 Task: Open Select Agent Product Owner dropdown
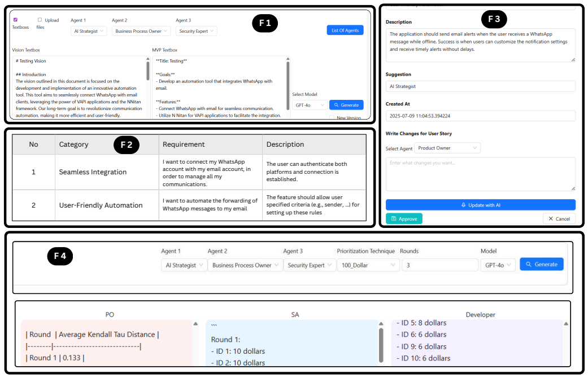pyautogui.click(x=447, y=148)
